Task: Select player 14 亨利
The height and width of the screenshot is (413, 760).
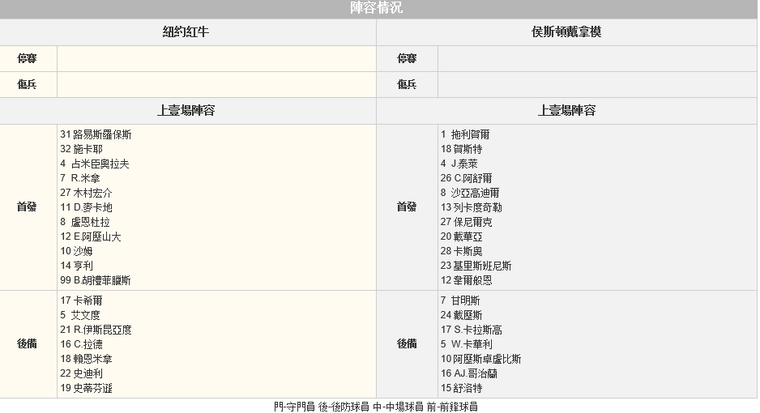Action: click(x=77, y=266)
